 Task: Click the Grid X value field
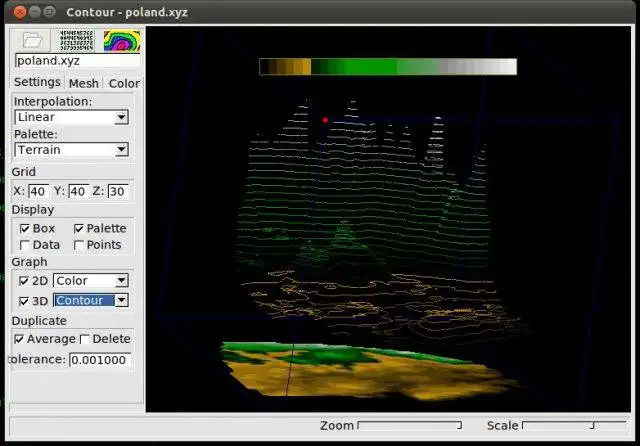pyautogui.click(x=38, y=191)
